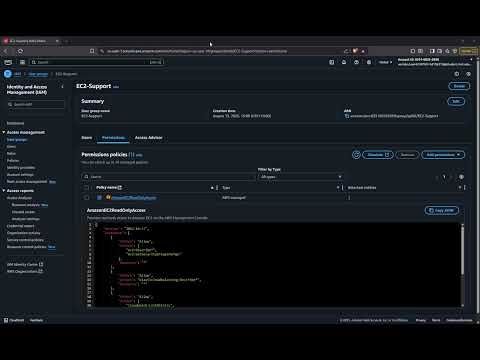This screenshot has width=480, height=360.
Task: Open the AWS console home logo
Action: (8, 62)
